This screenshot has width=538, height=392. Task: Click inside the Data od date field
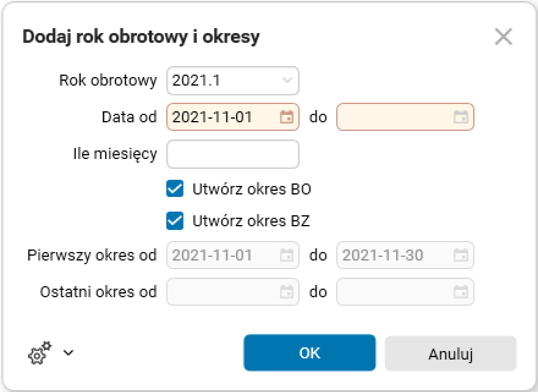tap(214, 117)
